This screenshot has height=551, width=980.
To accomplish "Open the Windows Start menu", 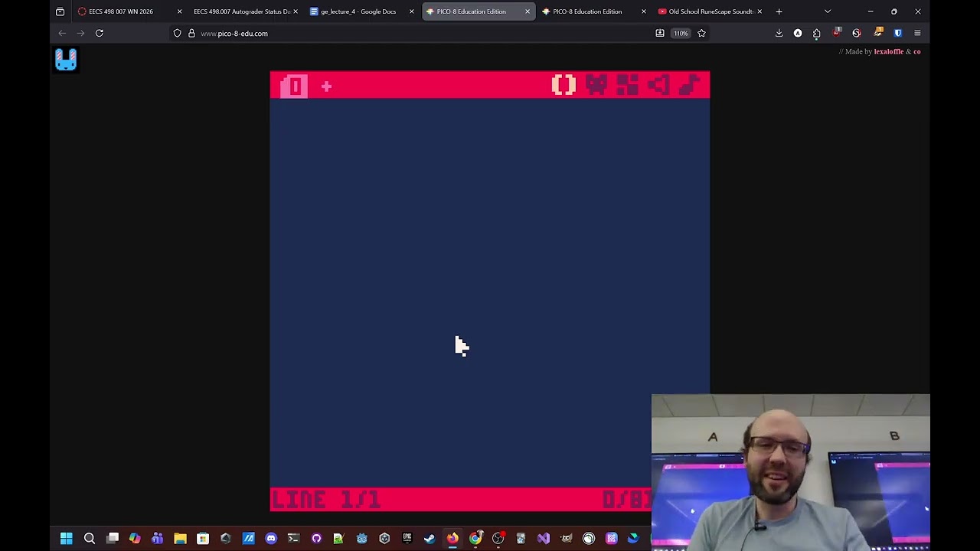I will click(67, 539).
